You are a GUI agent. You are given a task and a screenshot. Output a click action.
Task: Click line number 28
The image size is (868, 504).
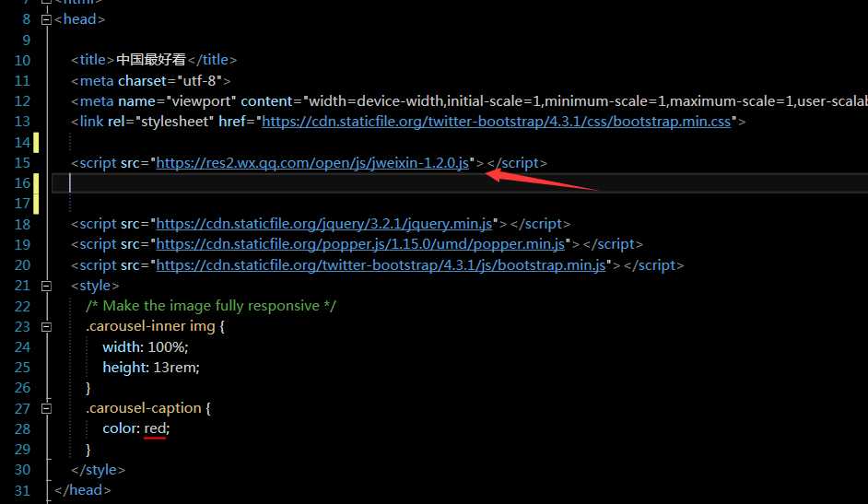point(22,428)
